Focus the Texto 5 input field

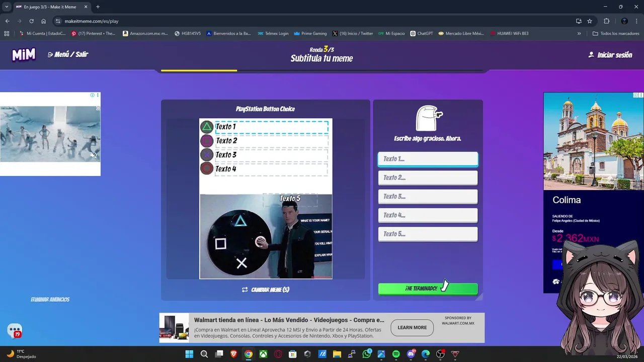[428, 234]
